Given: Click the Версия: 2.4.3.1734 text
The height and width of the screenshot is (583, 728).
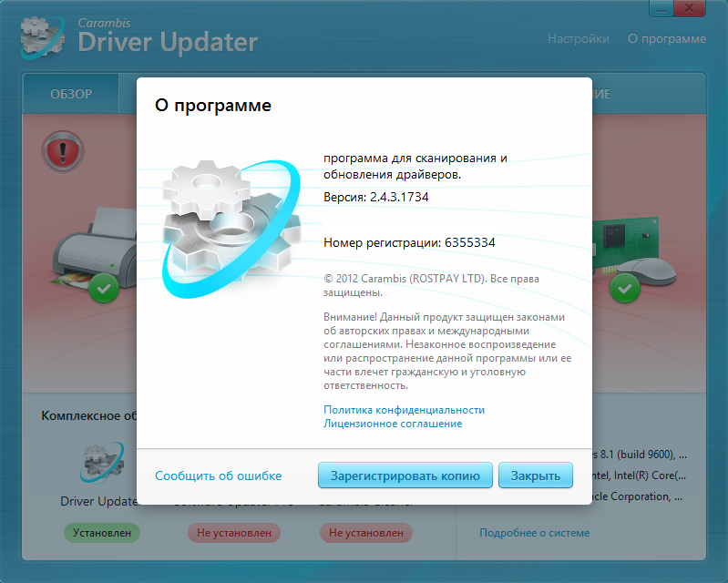Looking at the screenshot, I should click(x=376, y=197).
